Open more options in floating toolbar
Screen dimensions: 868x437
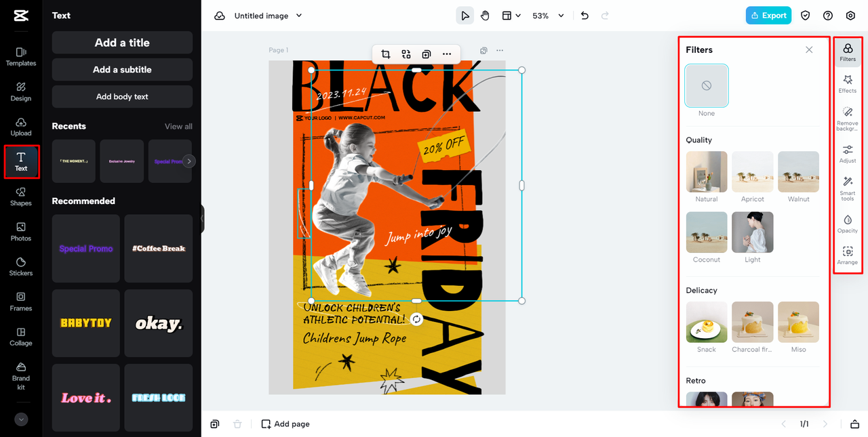[x=446, y=54]
